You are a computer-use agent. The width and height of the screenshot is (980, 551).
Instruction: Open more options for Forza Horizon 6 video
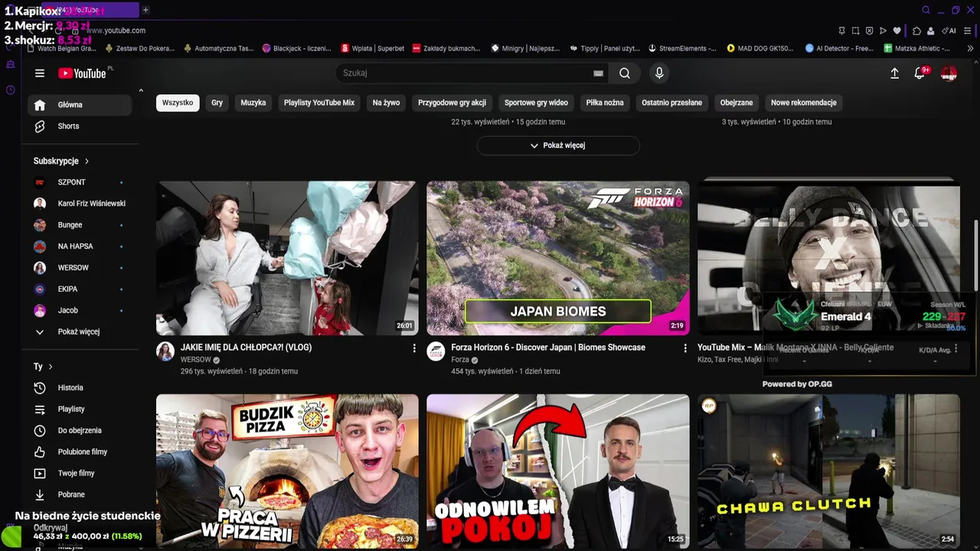point(685,348)
